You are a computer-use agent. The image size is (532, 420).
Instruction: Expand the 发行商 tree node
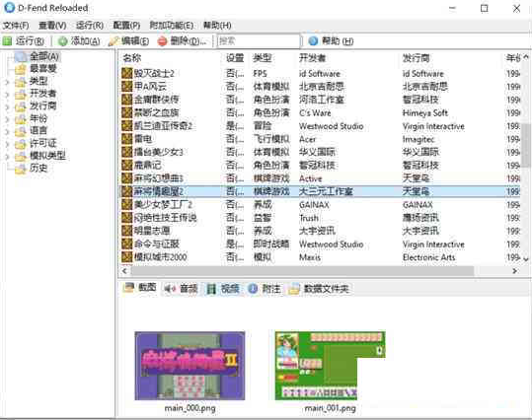tap(7, 106)
